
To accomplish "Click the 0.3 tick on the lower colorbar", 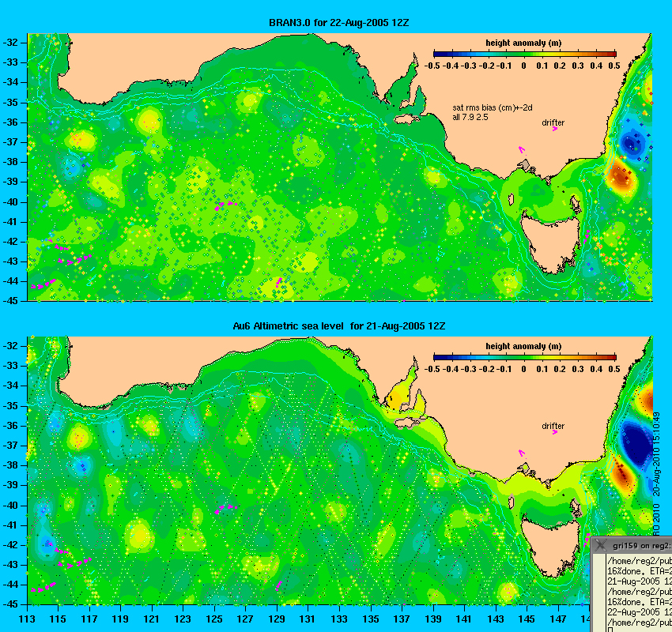I will 578,369.
